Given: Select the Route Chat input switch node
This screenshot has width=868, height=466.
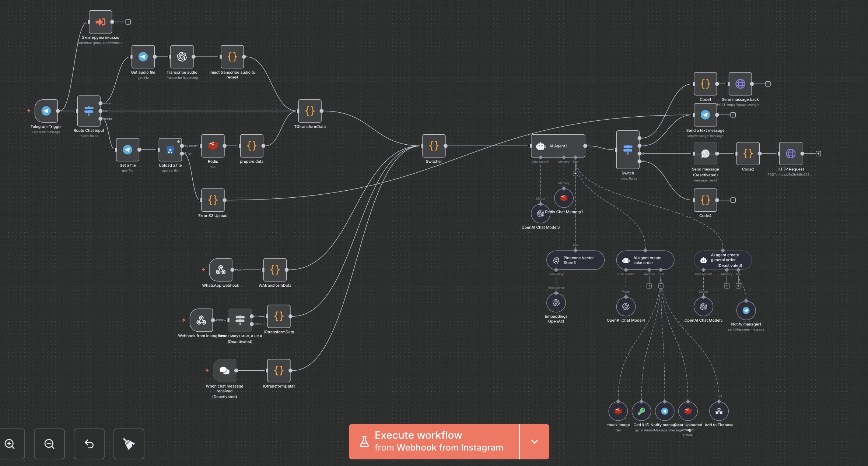Looking at the screenshot, I should point(89,111).
